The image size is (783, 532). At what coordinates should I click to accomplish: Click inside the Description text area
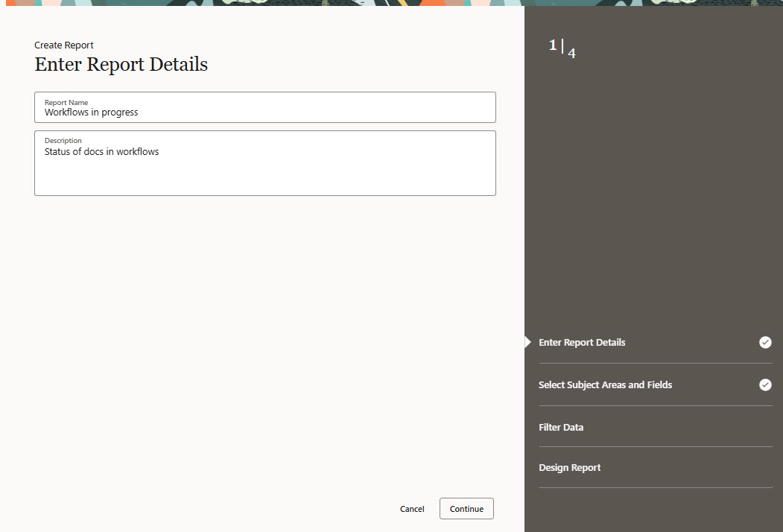coord(264,171)
